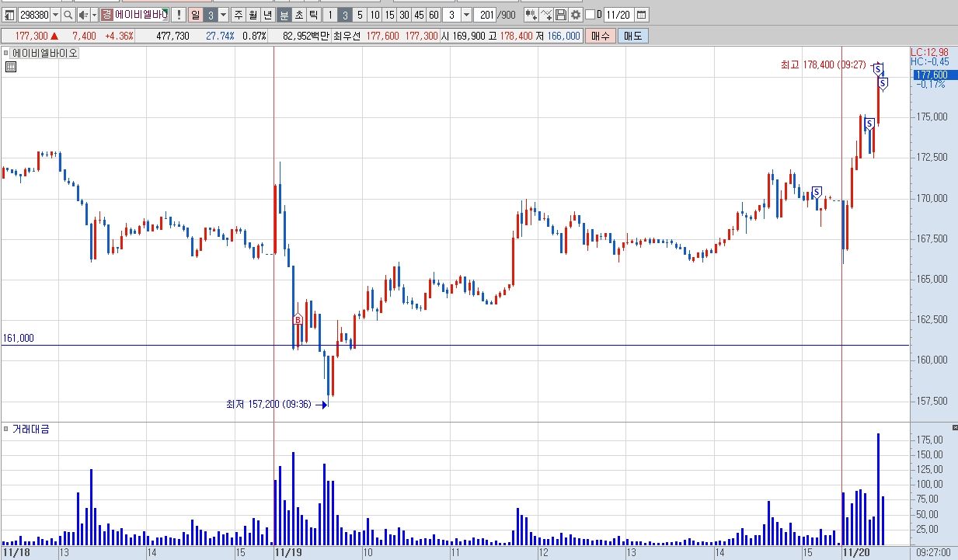Viewport: 958px width, 560px height.
Task: Open stock code 298380 dropdown arrow
Action: [x=55, y=15]
